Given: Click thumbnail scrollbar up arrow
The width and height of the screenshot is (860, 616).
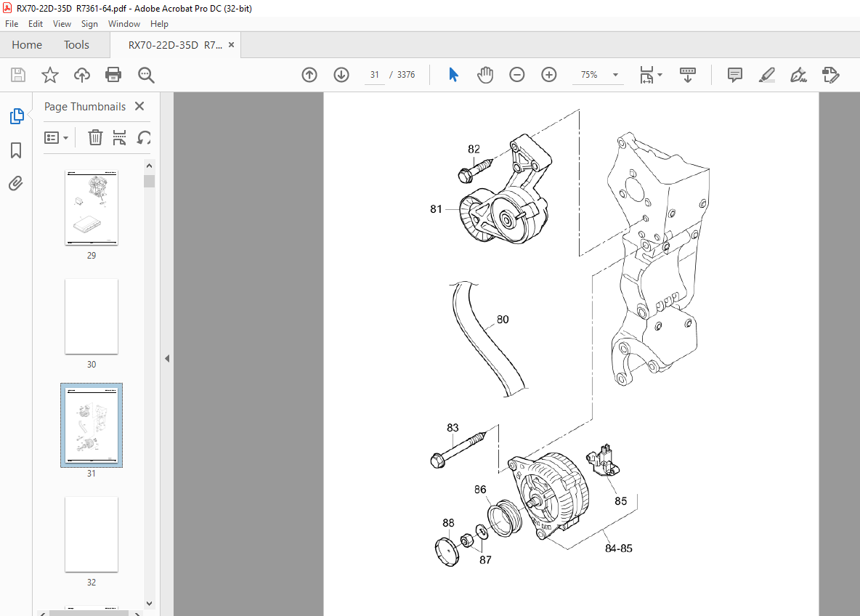Looking at the screenshot, I should pyautogui.click(x=149, y=166).
